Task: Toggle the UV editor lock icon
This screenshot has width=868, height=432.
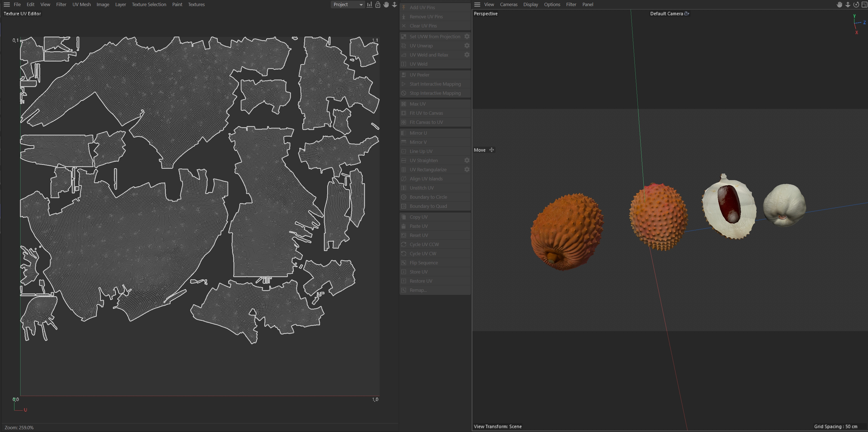Action: 378,4
